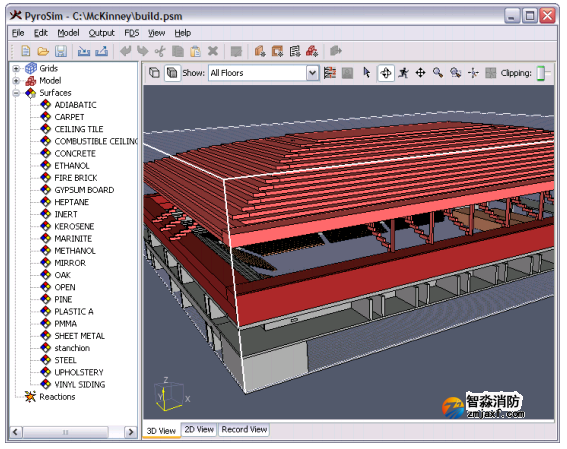The height and width of the screenshot is (449, 567).
Task: Activate the roam walk-through tool
Action: 403,73
